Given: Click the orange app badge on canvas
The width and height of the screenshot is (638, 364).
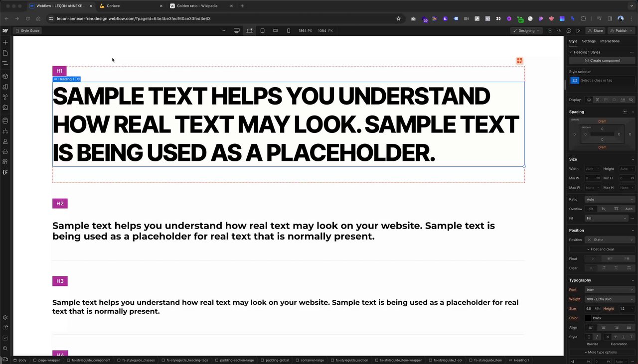Looking at the screenshot, I should click(x=519, y=61).
